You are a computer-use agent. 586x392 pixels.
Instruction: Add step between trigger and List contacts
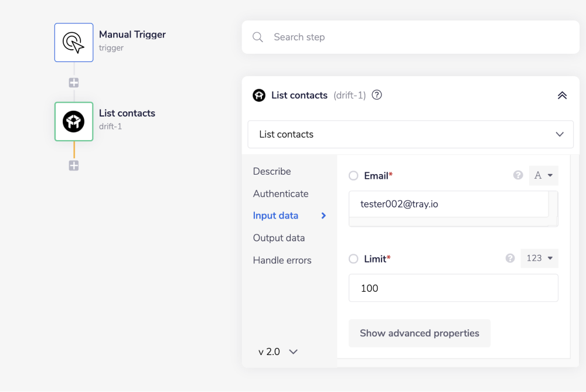point(74,83)
